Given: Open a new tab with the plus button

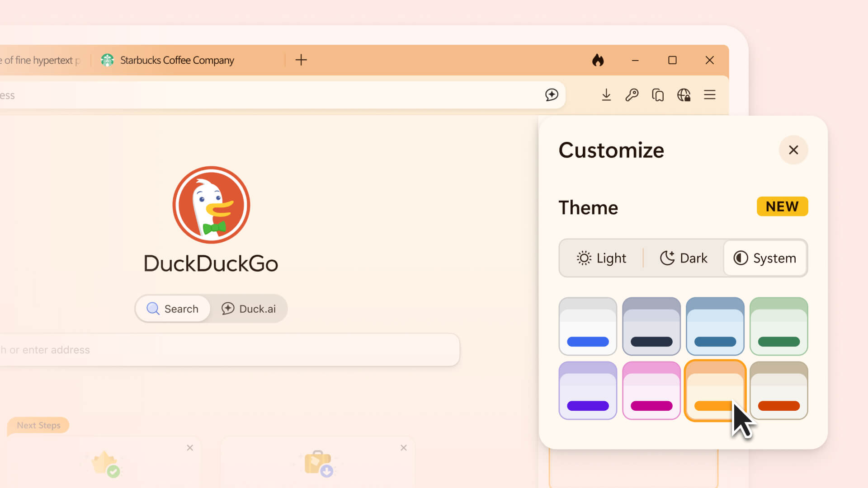Looking at the screenshot, I should click(x=301, y=60).
